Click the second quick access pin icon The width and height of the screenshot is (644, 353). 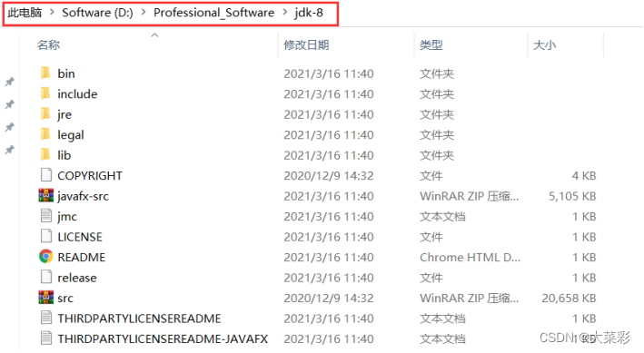click(x=9, y=104)
